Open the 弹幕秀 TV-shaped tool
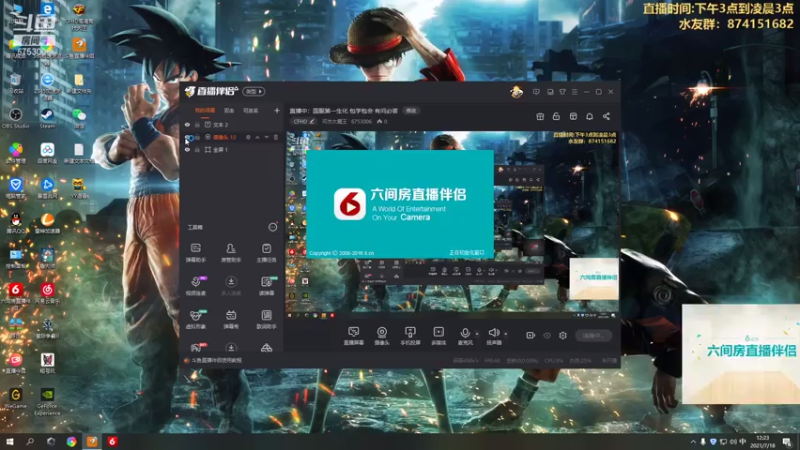Image resolution: width=800 pixels, height=450 pixels. [x=231, y=319]
